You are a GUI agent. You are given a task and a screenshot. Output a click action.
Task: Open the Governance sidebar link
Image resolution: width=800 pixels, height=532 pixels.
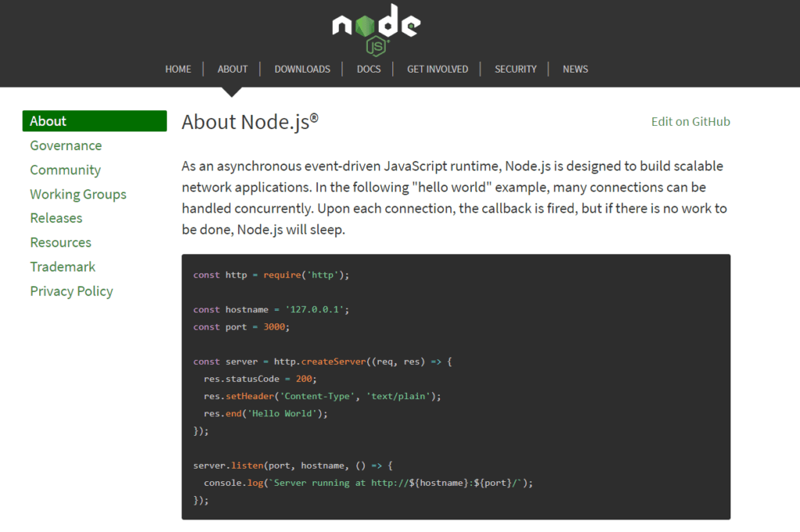[66, 145]
